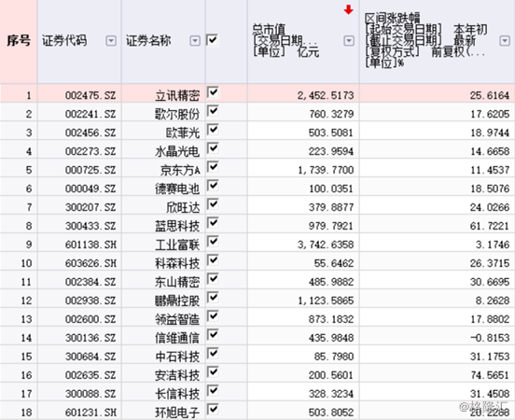Uncheck the checkbox for 长信科技
Screen dimensions: 515x420
(213, 391)
